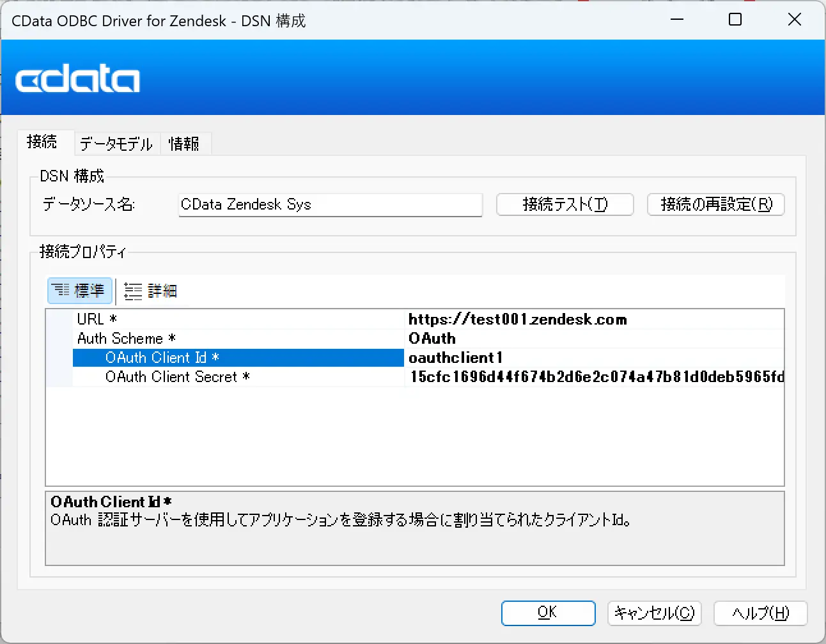Edit the OAuth Client Id value oauthclient1
Viewport: 826px width, 644px height.
tap(595, 358)
